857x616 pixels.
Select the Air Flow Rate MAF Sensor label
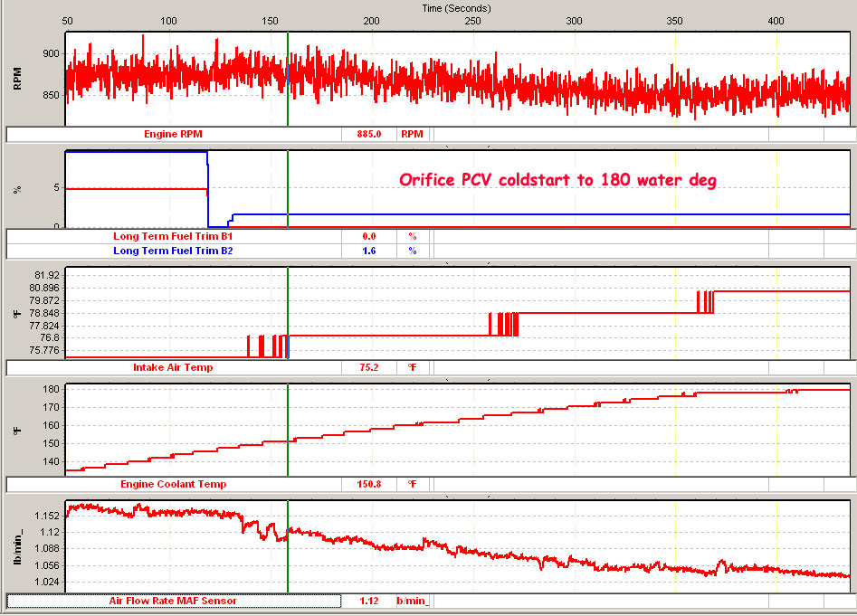(x=173, y=600)
